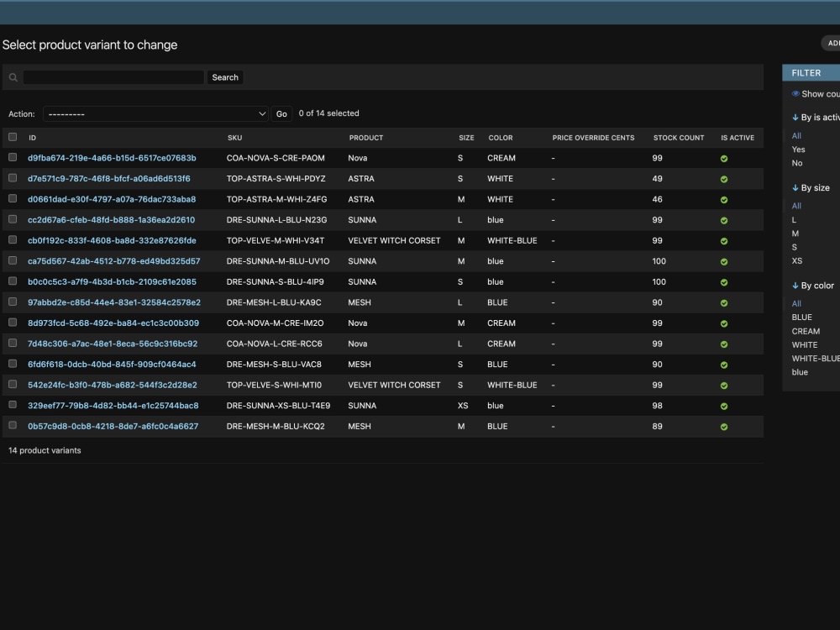
Task: Check the row ca75d567-42ab-4512 checkbox
Action: 13,260
